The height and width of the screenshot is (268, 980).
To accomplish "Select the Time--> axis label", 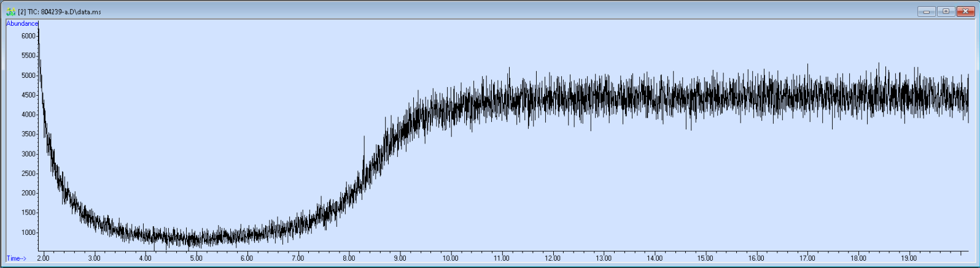I will 17,258.
